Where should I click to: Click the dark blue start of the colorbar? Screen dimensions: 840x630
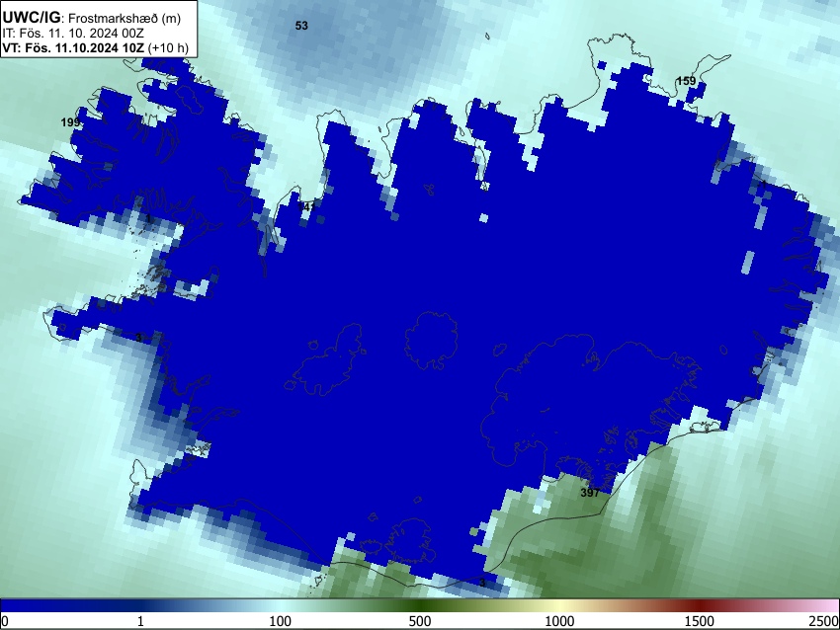coord(11,605)
